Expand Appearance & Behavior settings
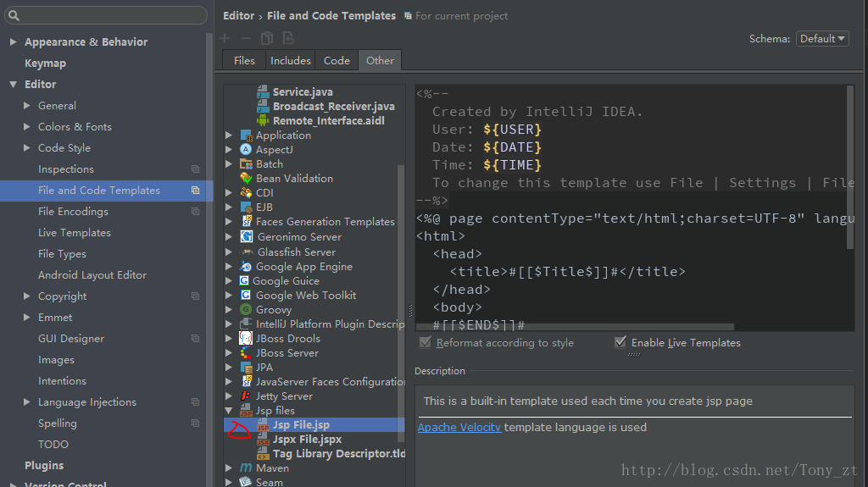868x487 pixels. pos(14,42)
